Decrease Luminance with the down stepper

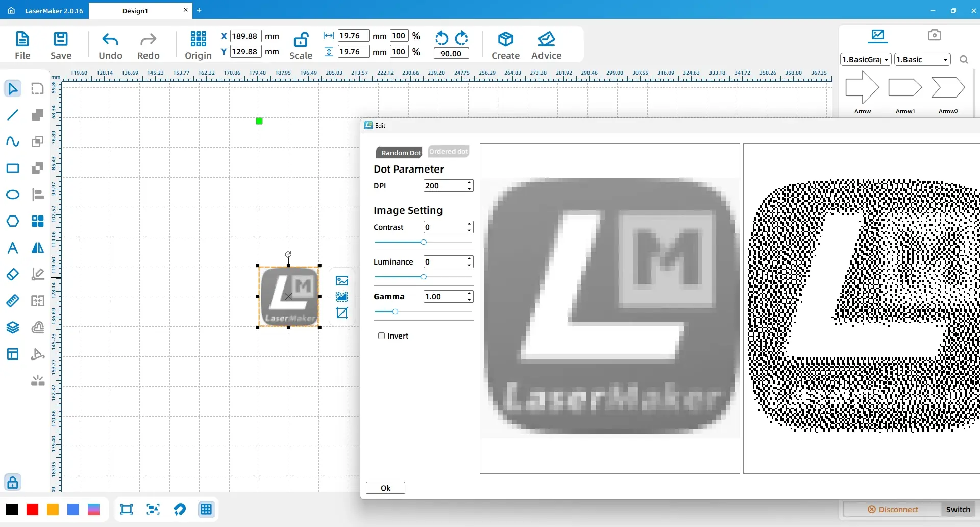469,265
